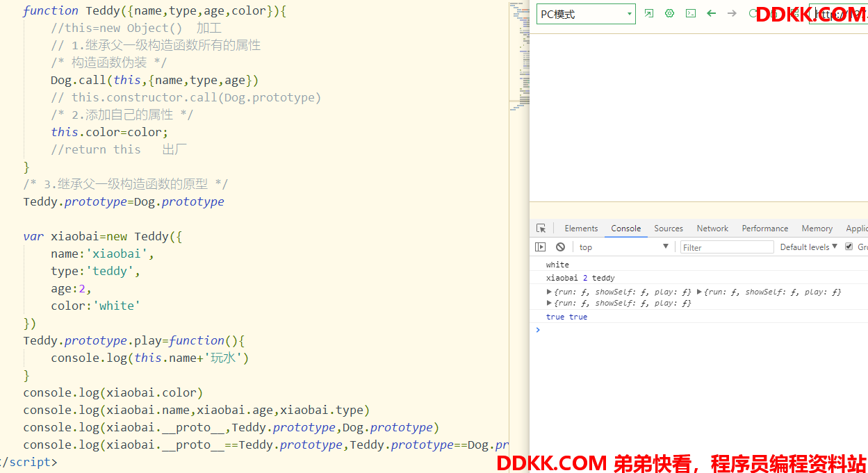Click the 'this.color=color;' code line
The image size is (868, 473).
(110, 132)
